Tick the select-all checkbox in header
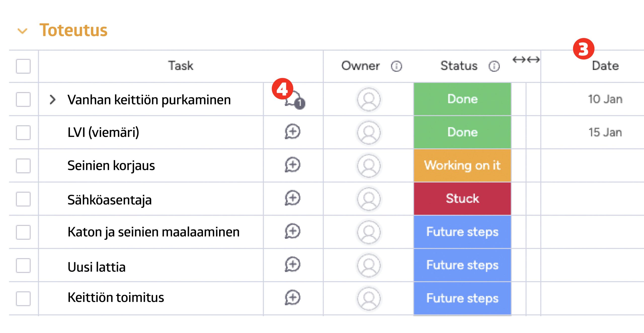 point(23,66)
